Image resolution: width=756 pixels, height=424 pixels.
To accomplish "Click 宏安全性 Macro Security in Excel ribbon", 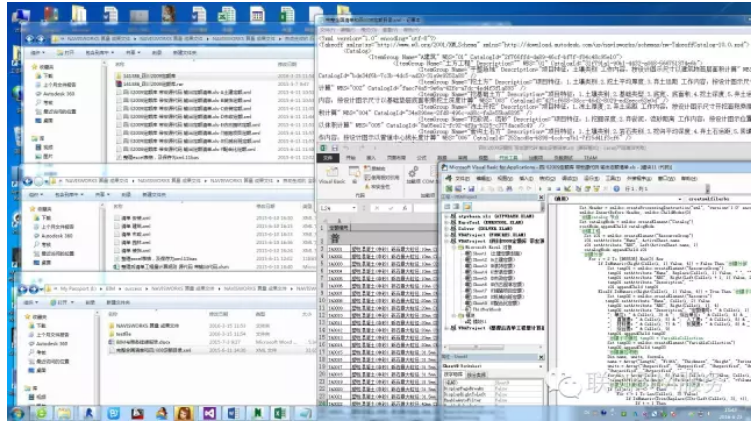I will pos(378,187).
